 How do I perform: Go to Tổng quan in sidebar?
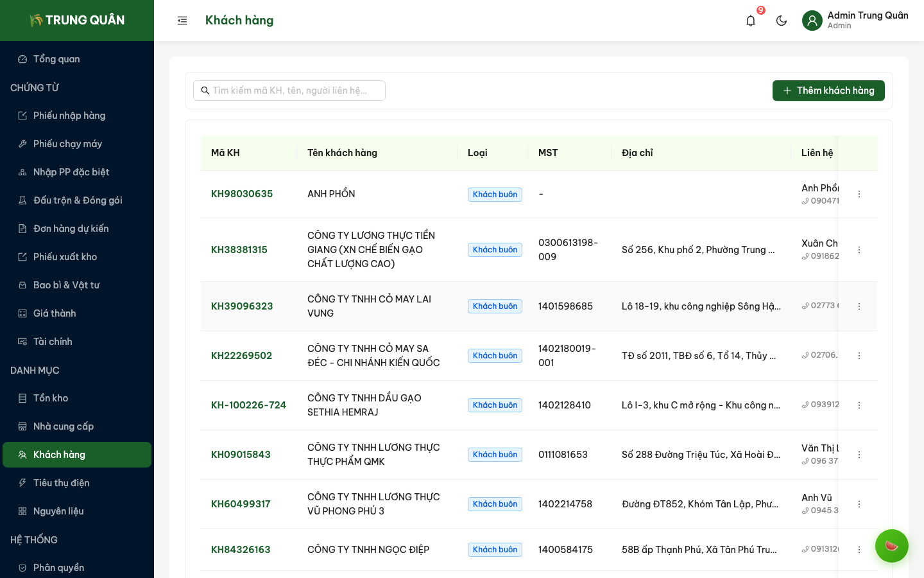coord(56,59)
